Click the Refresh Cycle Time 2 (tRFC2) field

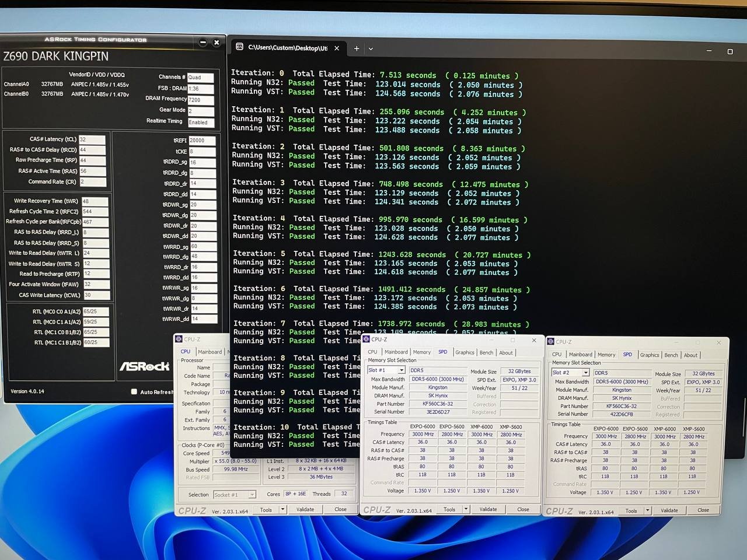pyautogui.click(x=95, y=212)
